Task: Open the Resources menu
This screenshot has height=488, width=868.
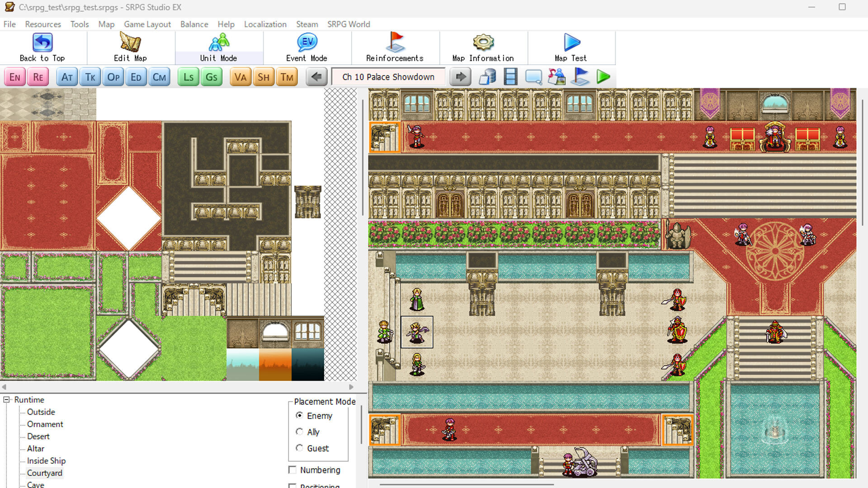Action: (x=42, y=24)
